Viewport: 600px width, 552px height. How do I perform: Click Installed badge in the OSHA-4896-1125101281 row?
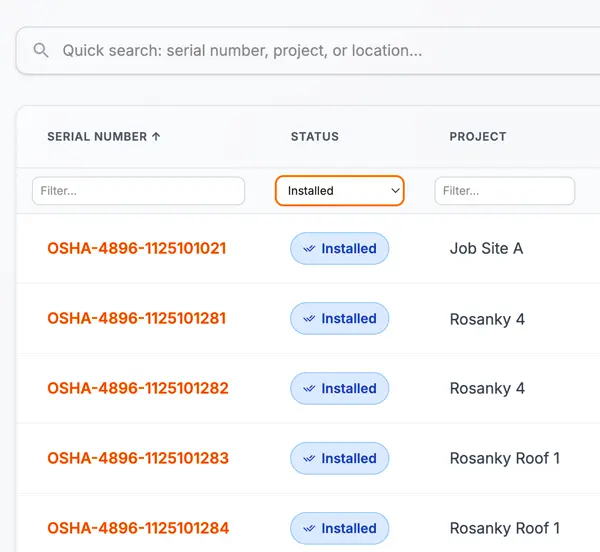pyautogui.click(x=339, y=319)
